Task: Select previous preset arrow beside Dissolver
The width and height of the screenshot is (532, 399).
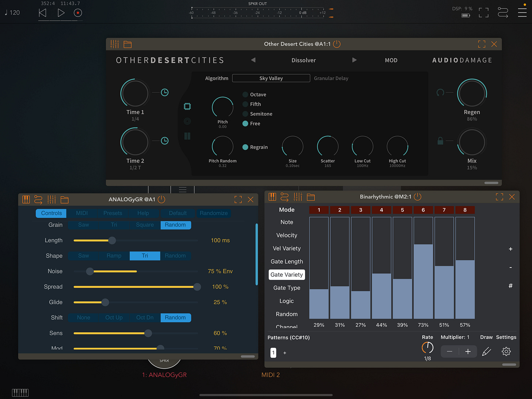Action: (x=253, y=60)
